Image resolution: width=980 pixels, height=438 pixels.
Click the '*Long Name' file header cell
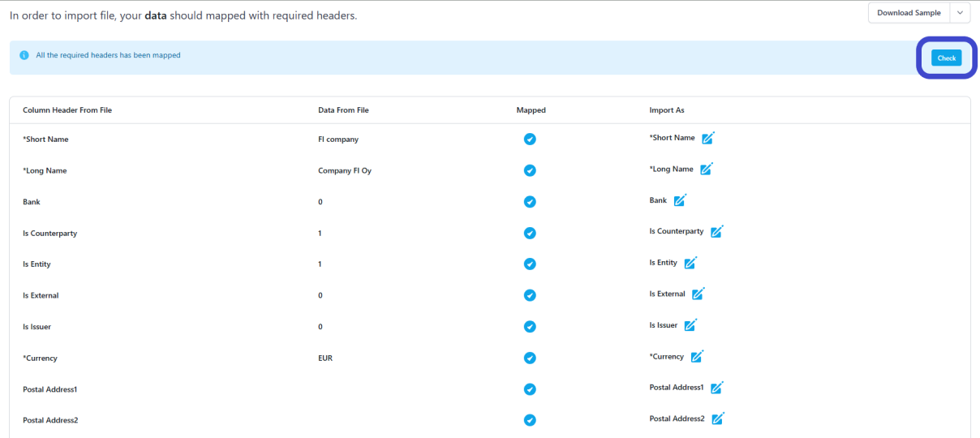click(x=45, y=171)
